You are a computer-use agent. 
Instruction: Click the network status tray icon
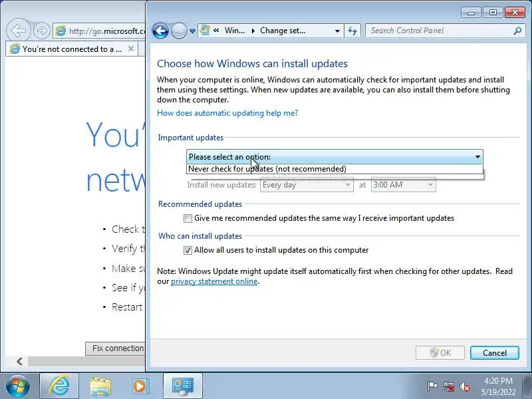448,386
